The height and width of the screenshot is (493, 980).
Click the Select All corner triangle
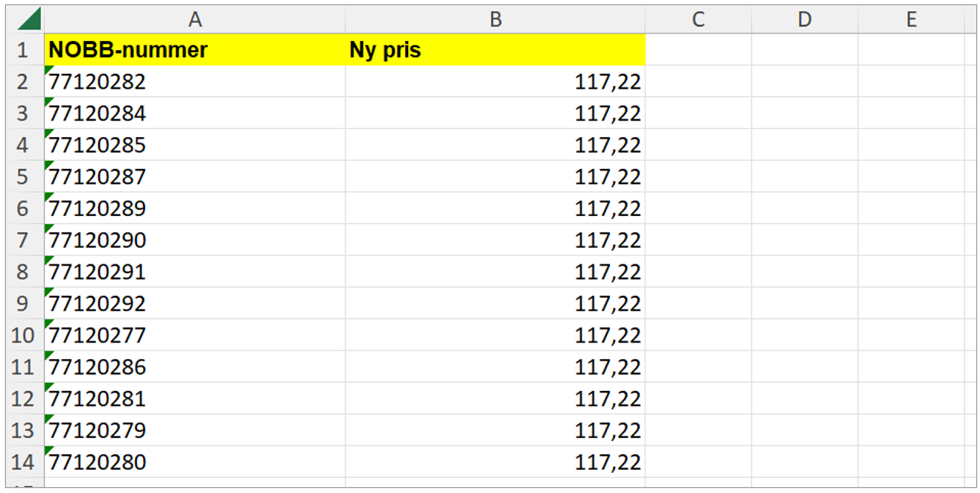(28, 19)
